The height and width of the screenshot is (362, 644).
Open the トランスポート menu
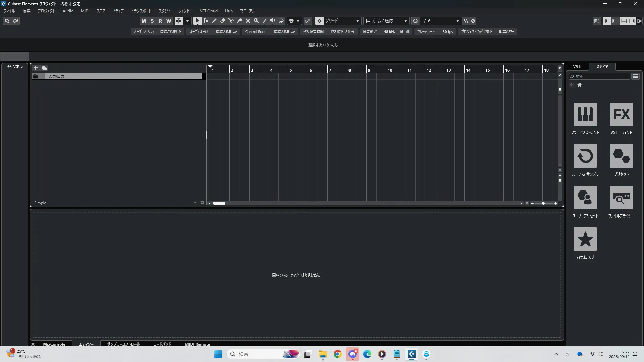tap(141, 11)
